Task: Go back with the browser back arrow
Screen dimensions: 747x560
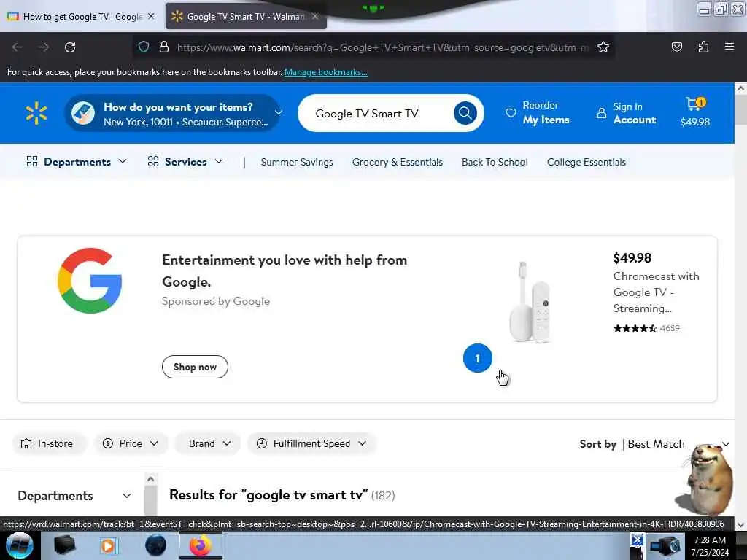Action: [18, 47]
